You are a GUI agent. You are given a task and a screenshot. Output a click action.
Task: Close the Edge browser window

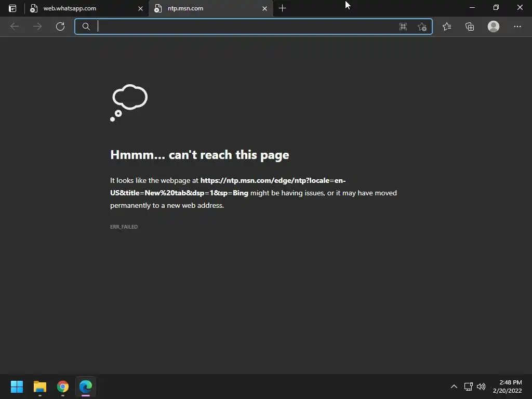pyautogui.click(x=520, y=7)
